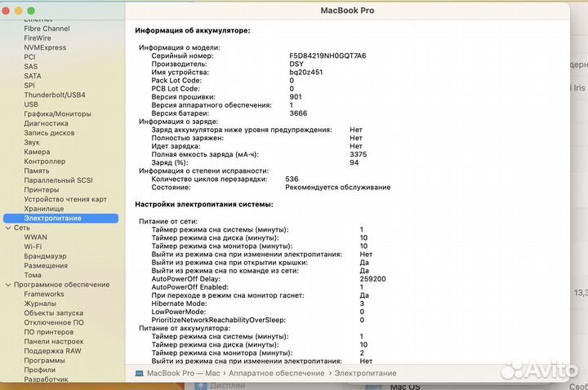Click the laptop icon in the path bar
This screenshot has height=390, width=588.
pyautogui.click(x=140, y=373)
